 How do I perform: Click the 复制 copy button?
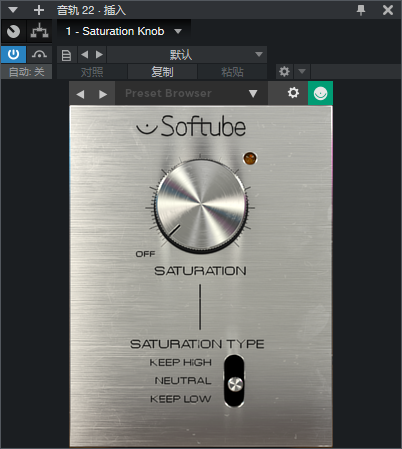162,72
